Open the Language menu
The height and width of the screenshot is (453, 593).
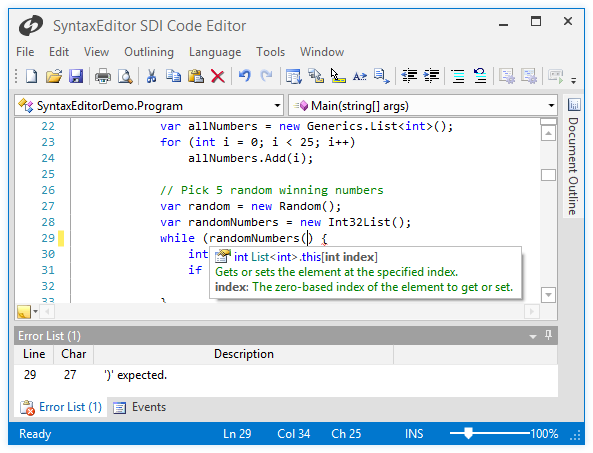click(x=215, y=52)
